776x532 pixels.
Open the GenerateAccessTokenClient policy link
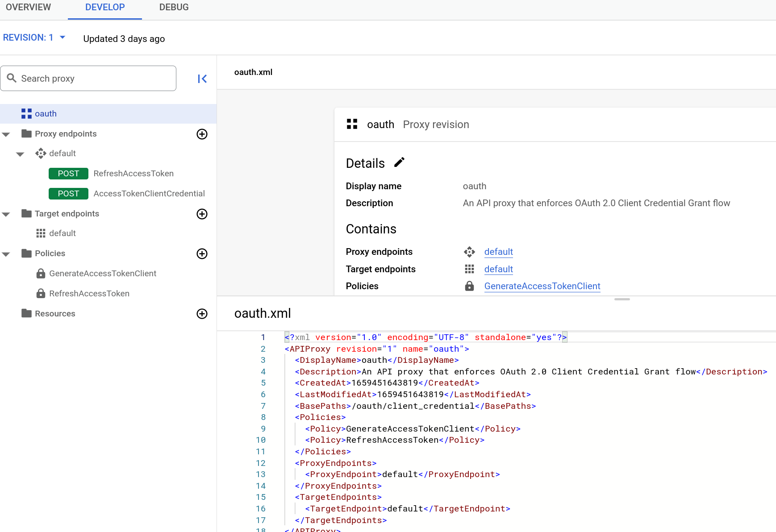[x=542, y=286]
